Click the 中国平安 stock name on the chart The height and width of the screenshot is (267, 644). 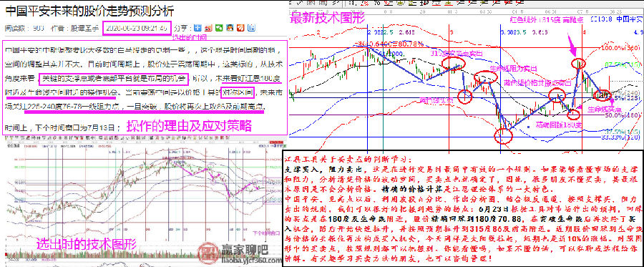click(x=629, y=19)
